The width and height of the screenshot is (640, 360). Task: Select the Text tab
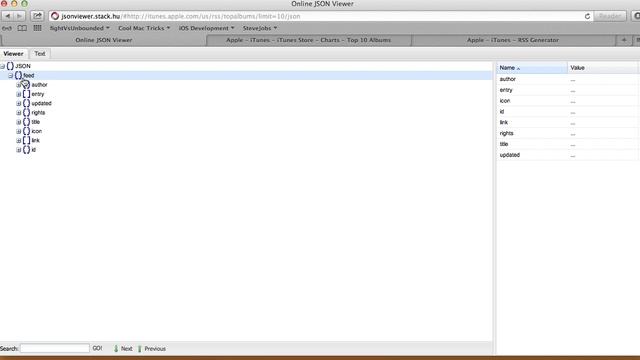pos(40,53)
